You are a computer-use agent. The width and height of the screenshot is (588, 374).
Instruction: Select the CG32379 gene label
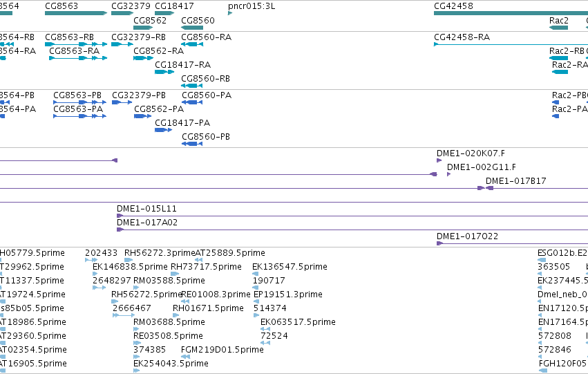(131, 6)
